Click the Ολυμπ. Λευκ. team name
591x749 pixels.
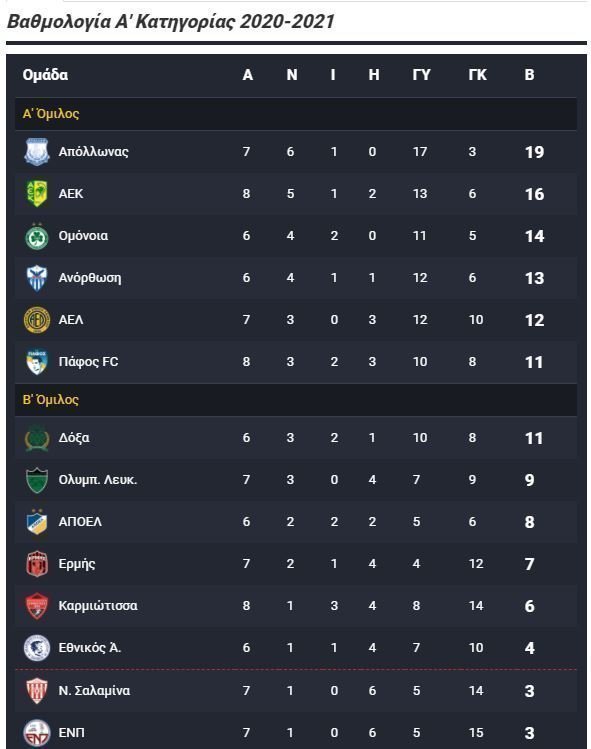coord(98,480)
